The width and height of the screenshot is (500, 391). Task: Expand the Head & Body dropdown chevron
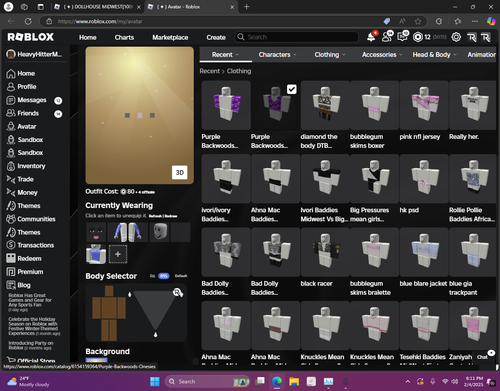(x=455, y=55)
